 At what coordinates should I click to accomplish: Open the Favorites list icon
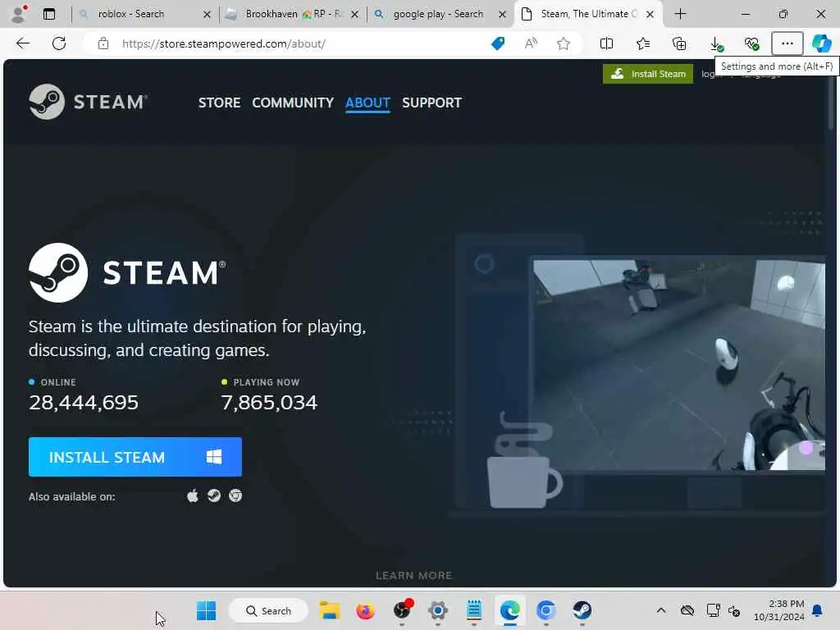[643, 43]
